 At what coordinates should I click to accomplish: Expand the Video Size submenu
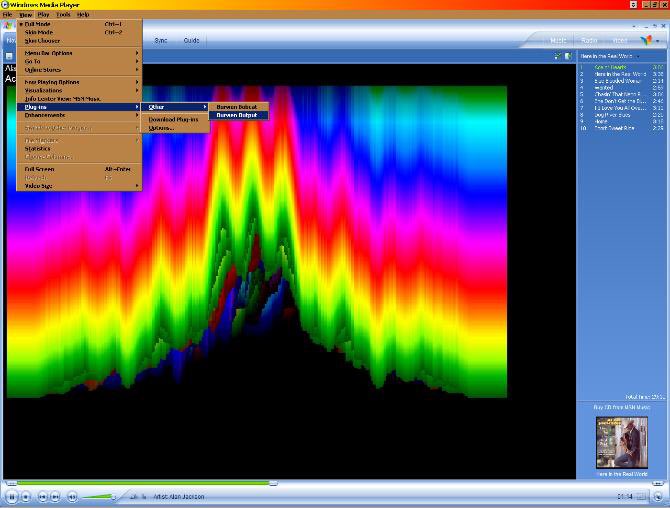79,186
